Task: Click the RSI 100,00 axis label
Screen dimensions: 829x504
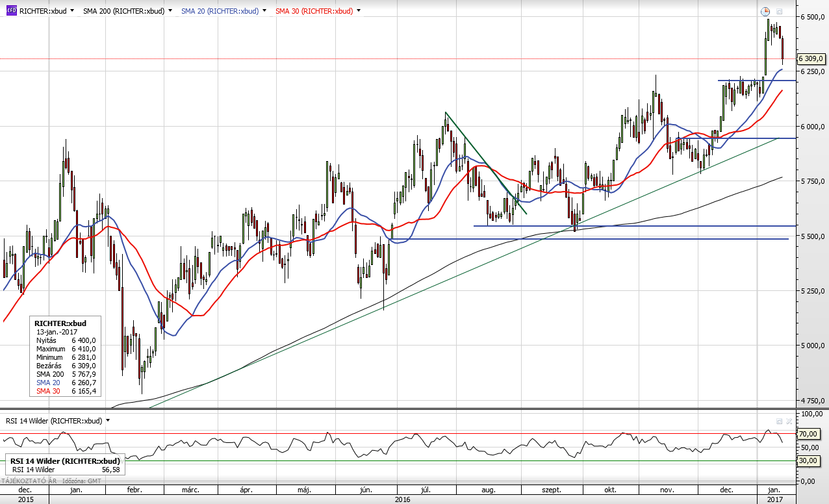Action: [811, 414]
